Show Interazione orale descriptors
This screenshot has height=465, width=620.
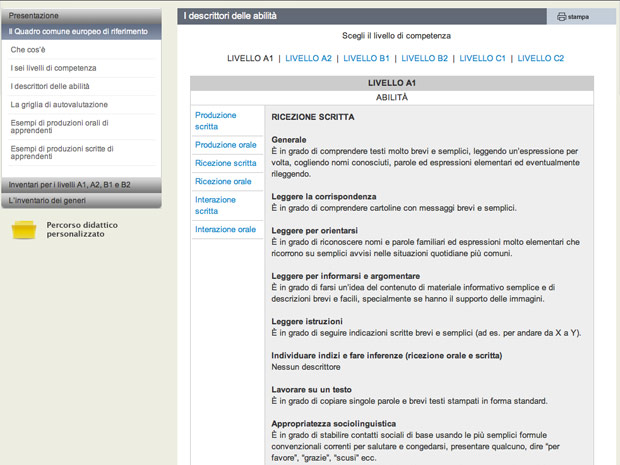click(225, 229)
